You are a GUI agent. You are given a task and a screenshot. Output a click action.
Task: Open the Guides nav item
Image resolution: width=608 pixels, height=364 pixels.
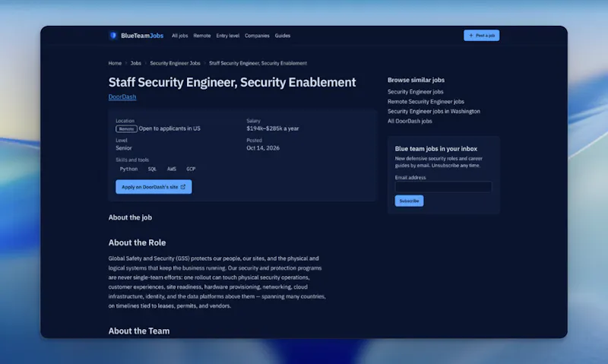pyautogui.click(x=282, y=35)
